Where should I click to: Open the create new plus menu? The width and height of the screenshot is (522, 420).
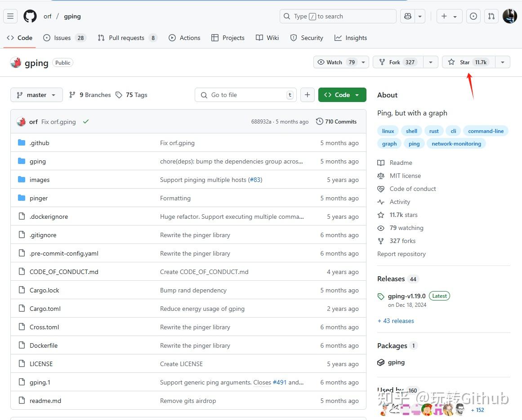[449, 16]
